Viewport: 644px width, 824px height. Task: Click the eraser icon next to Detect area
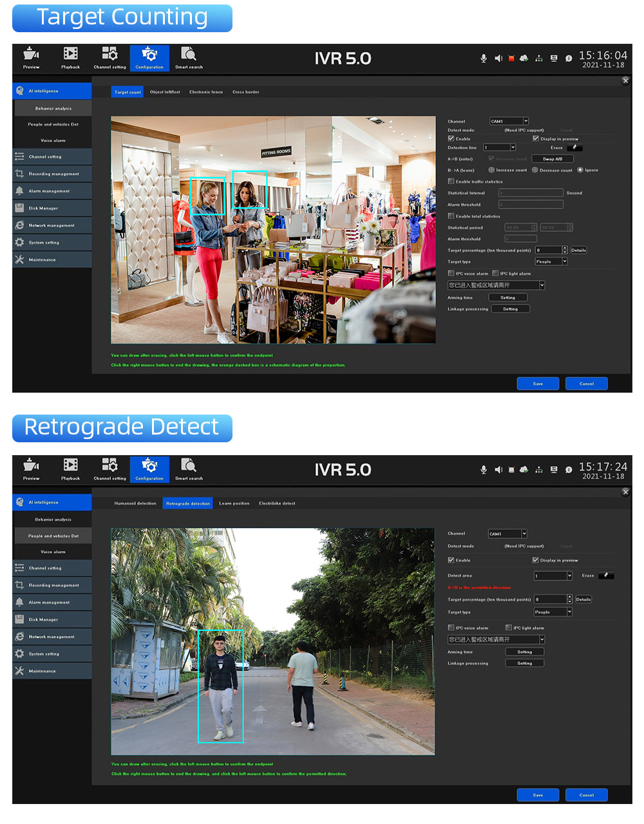coord(605,576)
